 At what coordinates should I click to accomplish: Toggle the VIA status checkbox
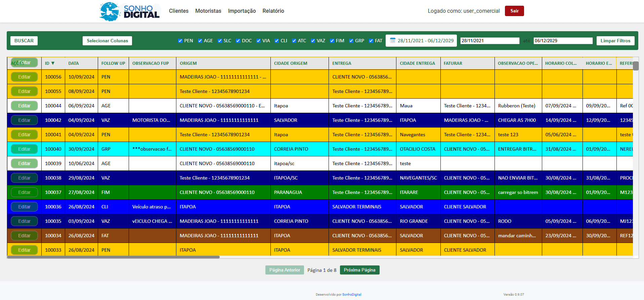pyautogui.click(x=258, y=41)
